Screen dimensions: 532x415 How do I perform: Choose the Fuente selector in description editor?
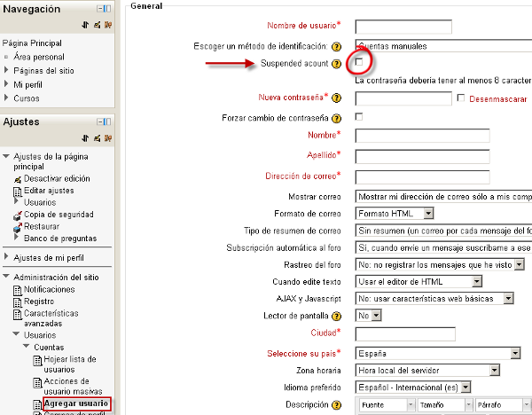(384, 404)
